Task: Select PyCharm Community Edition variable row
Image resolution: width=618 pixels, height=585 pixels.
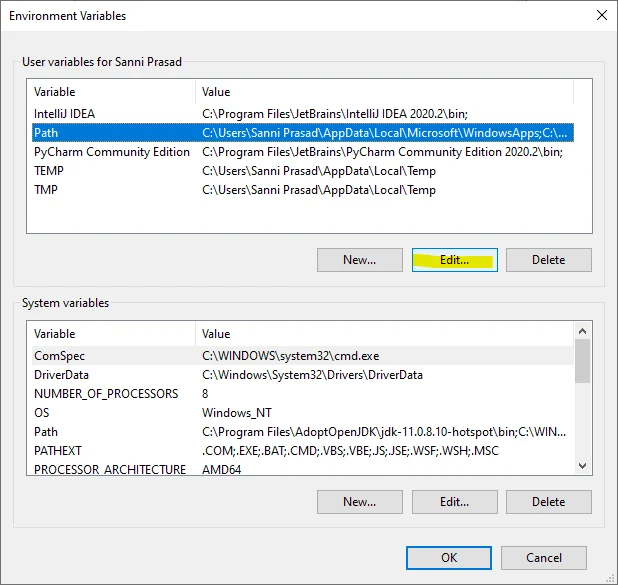Action: tap(303, 152)
